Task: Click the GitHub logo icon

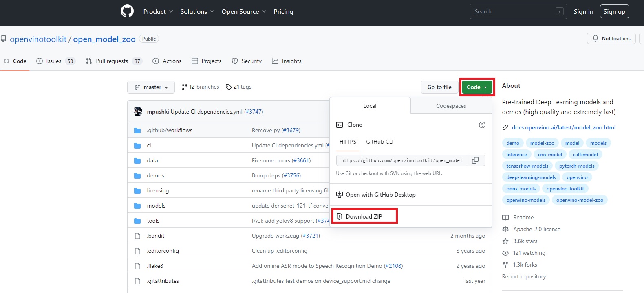Action: tap(127, 11)
